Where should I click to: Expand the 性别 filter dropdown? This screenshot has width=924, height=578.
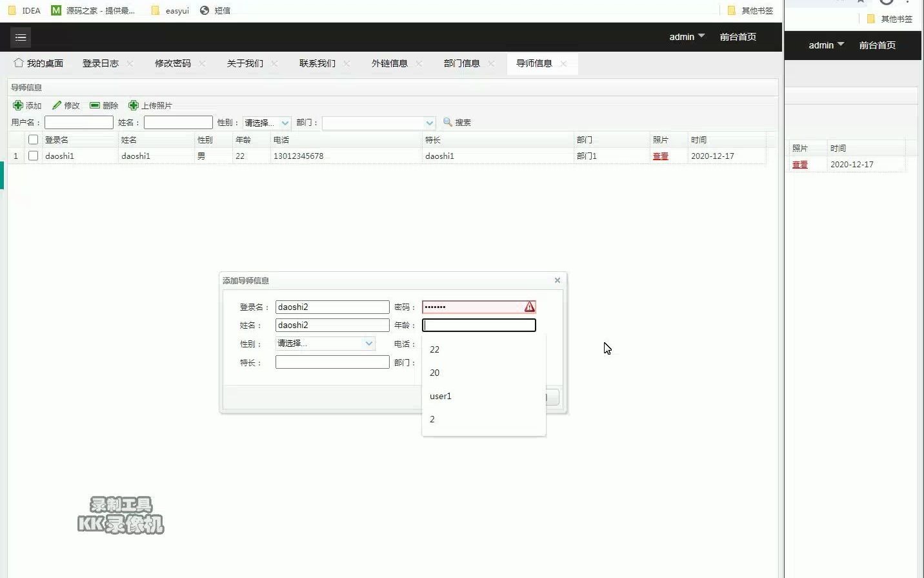click(x=285, y=123)
